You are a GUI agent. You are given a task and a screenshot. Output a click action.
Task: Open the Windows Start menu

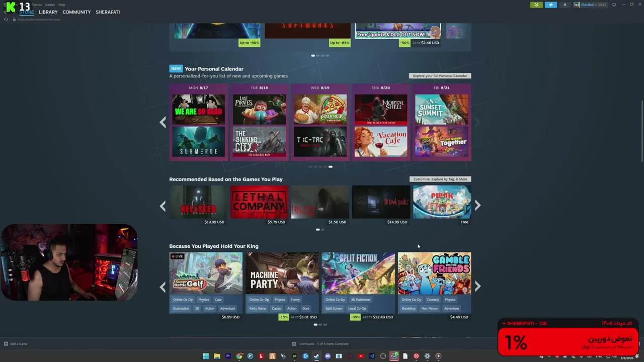206,356
